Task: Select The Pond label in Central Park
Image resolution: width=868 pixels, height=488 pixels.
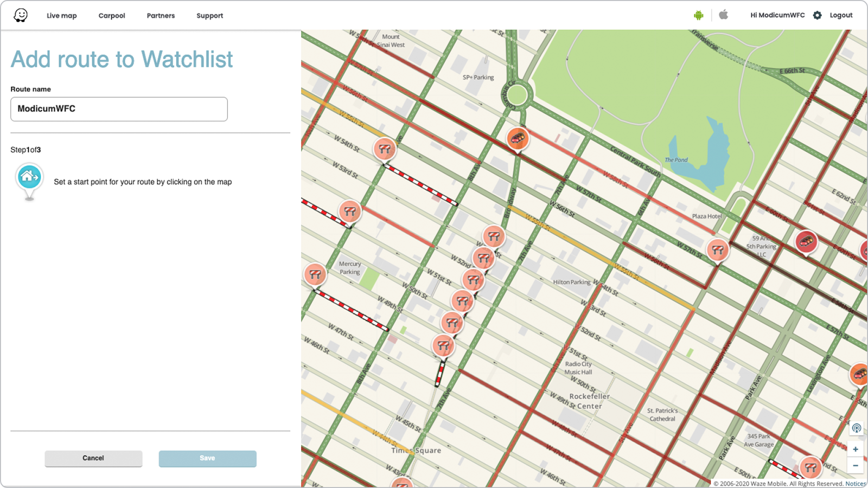Action: (x=676, y=160)
